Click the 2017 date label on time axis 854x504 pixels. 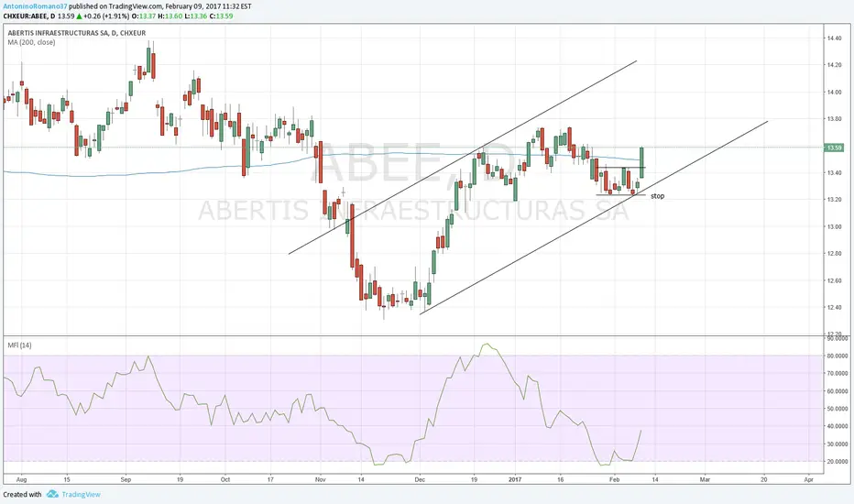tap(515, 480)
